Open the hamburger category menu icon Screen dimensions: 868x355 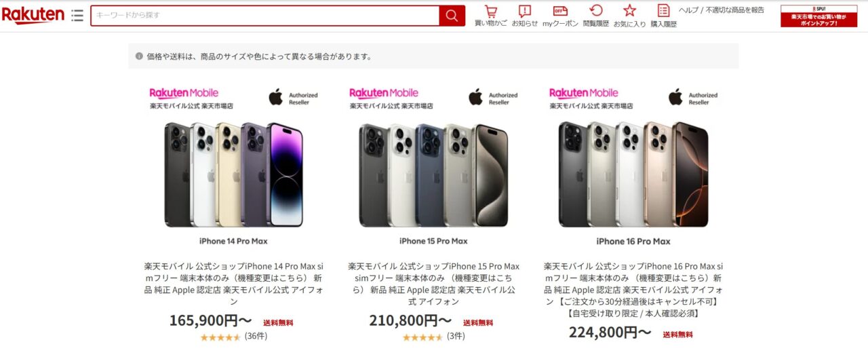77,15
